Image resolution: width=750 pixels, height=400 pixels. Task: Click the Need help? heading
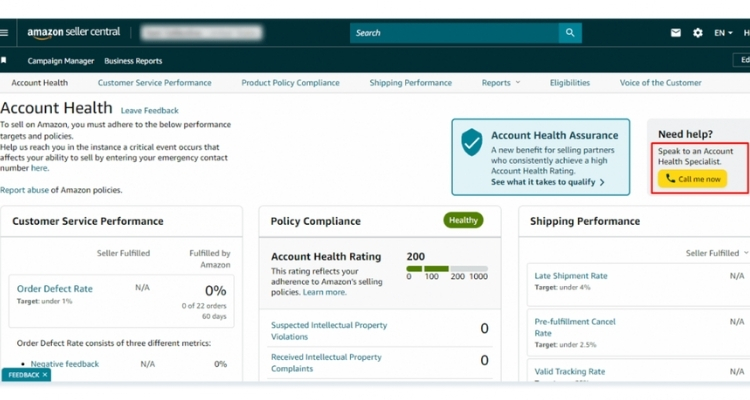685,134
